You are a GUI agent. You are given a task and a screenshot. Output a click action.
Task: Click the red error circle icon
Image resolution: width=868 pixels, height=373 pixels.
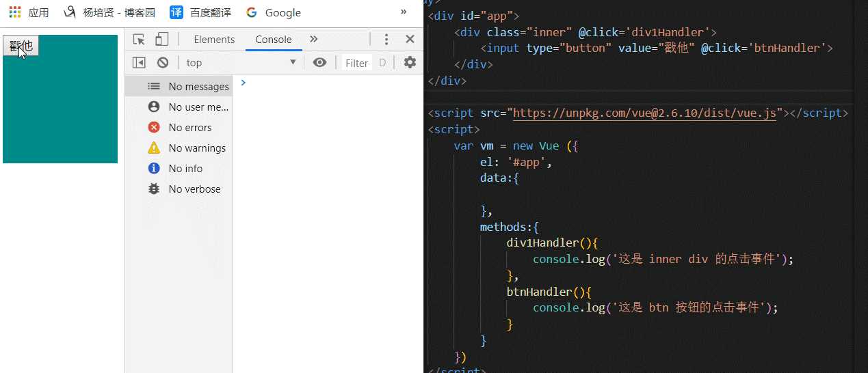pyautogui.click(x=154, y=127)
